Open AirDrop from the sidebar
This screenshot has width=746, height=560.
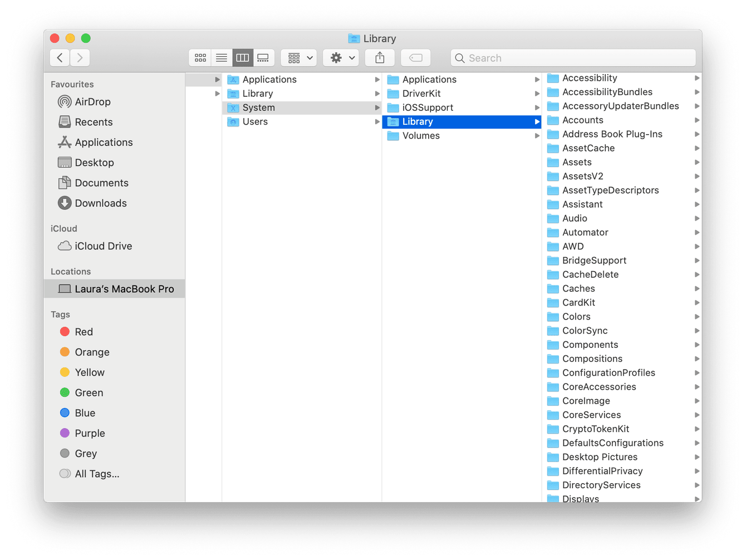coord(92,102)
